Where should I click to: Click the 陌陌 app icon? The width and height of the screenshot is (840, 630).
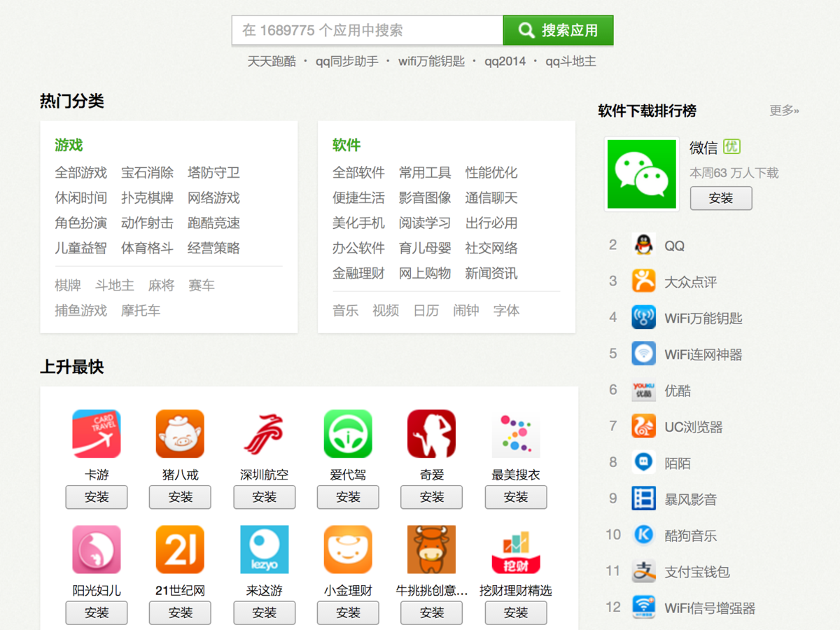643,463
